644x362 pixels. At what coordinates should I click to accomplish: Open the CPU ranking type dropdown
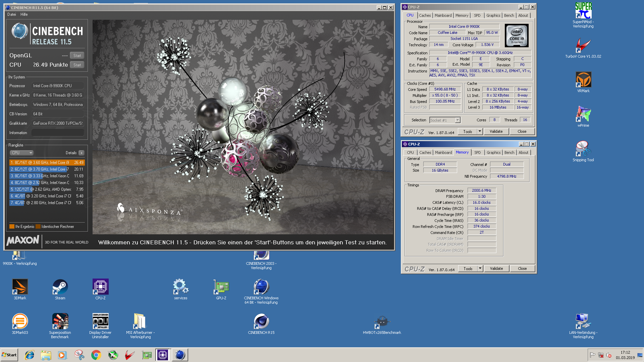point(21,153)
